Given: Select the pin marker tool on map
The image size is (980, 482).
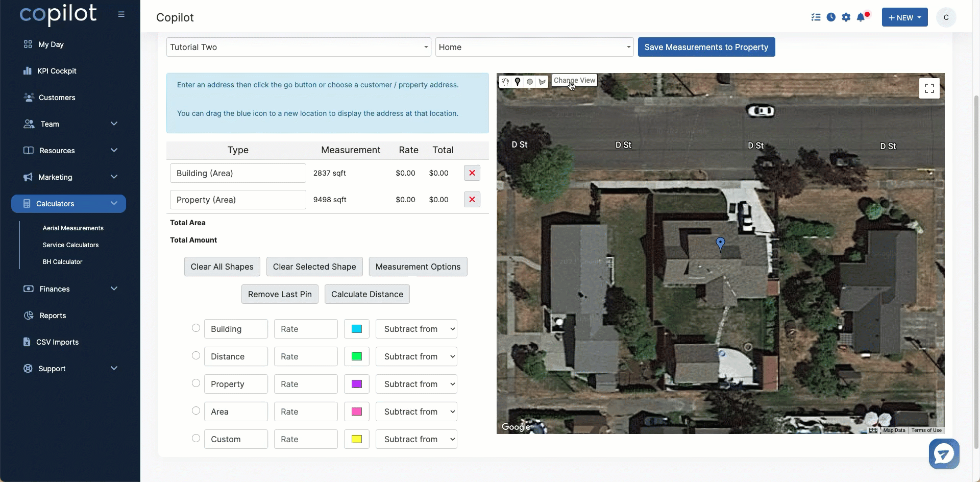Looking at the screenshot, I should [x=518, y=82].
